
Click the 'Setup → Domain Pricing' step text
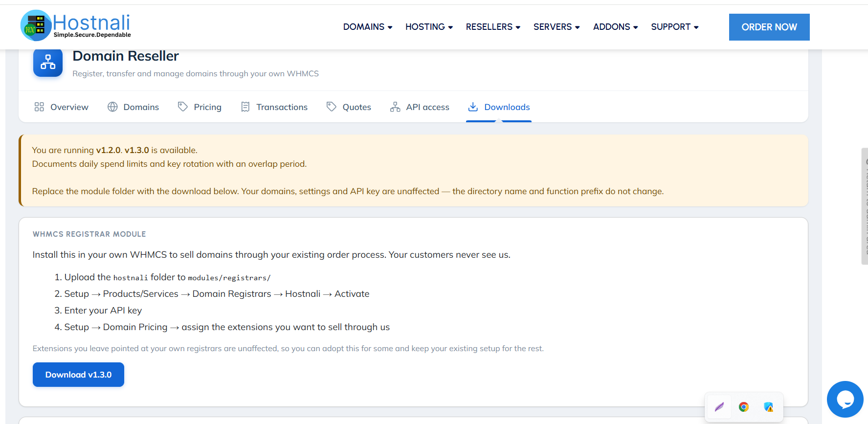227,327
